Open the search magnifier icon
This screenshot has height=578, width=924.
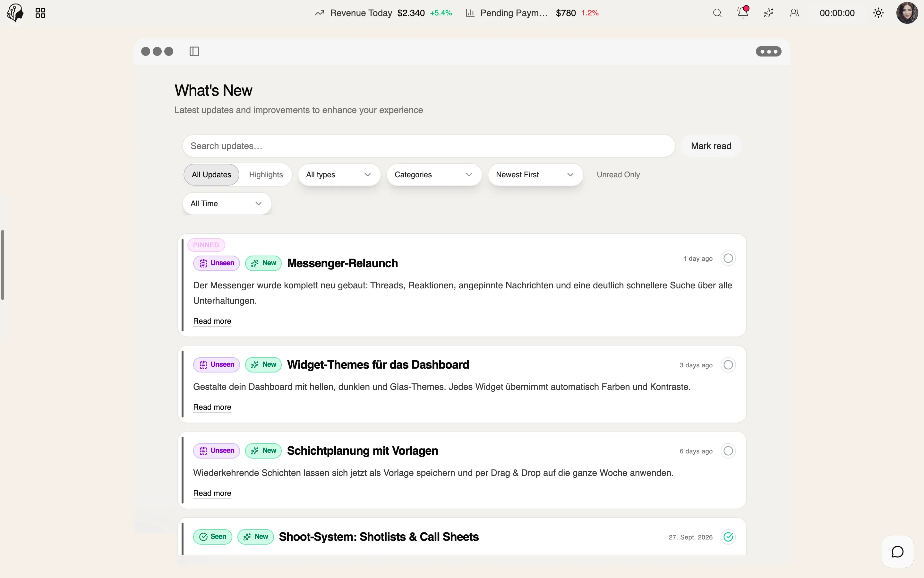(x=717, y=13)
